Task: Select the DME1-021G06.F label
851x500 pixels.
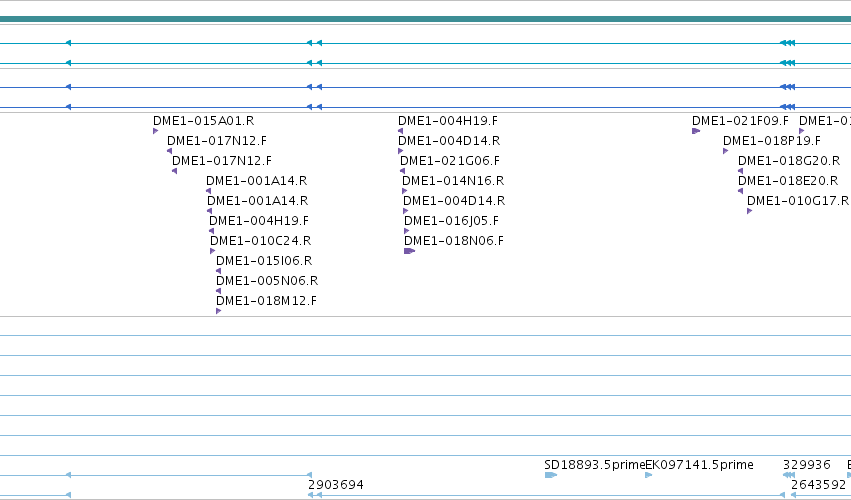Action: 450,161
